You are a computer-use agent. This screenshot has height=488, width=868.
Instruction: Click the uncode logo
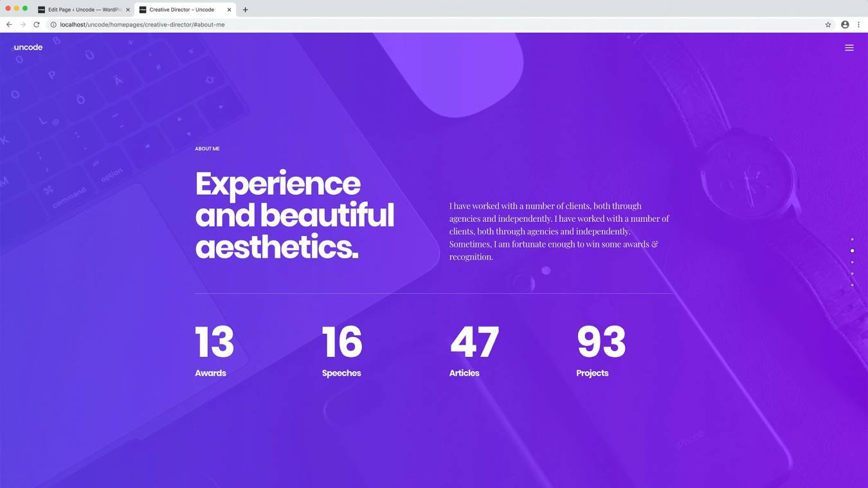(28, 48)
